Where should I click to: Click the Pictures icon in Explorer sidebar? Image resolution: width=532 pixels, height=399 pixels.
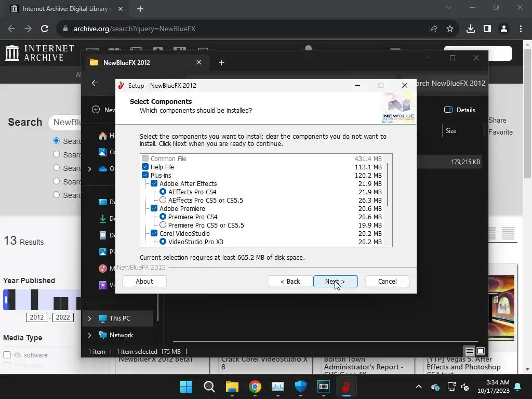click(103, 252)
